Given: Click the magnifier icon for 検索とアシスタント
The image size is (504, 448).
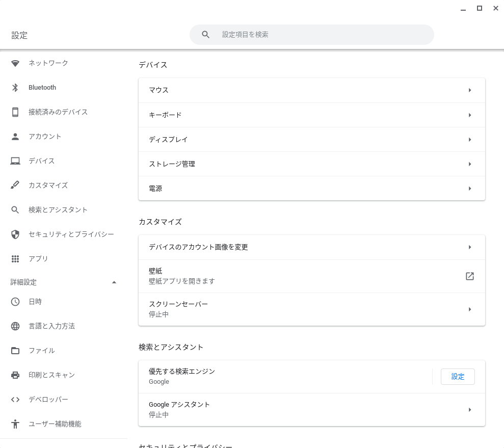Looking at the screenshot, I should click(15, 210).
